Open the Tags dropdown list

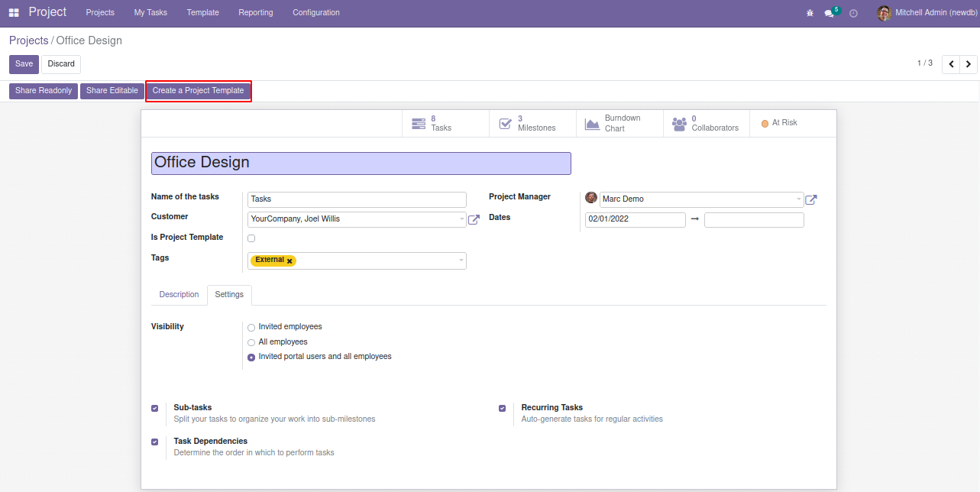click(461, 261)
